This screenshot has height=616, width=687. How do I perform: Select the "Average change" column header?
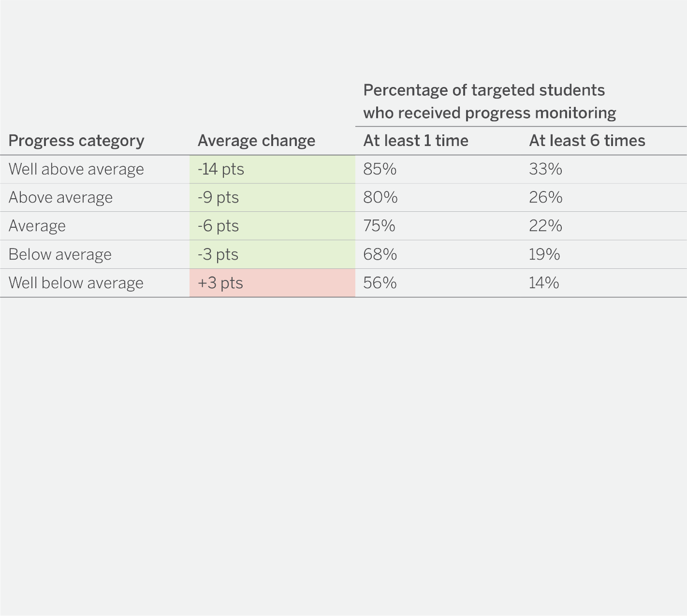(x=256, y=141)
